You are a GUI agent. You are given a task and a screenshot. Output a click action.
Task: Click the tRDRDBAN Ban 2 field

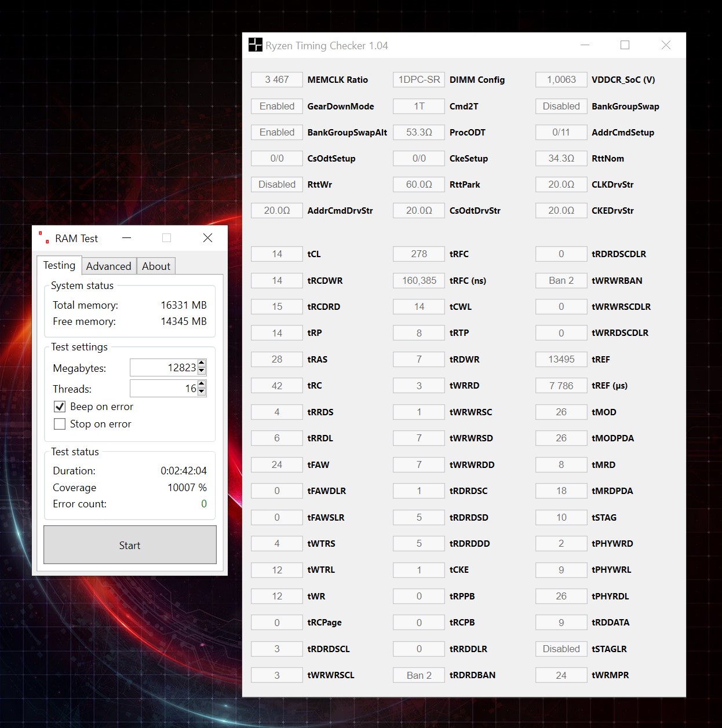(x=419, y=675)
